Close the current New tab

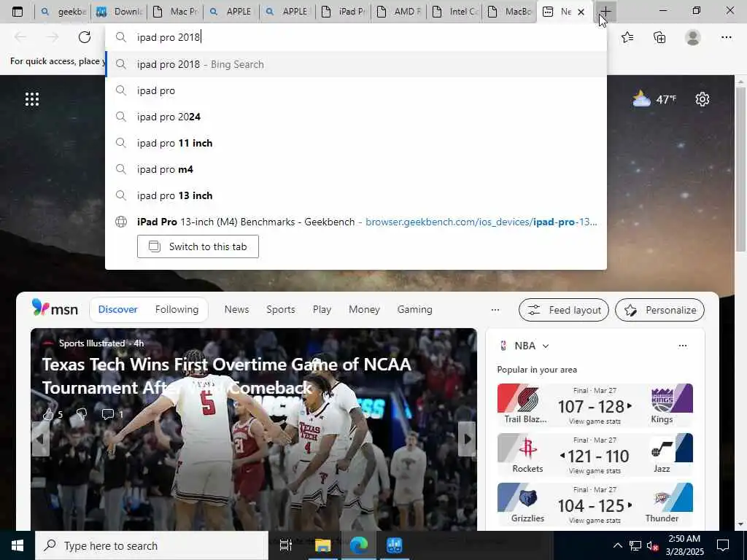tap(581, 12)
